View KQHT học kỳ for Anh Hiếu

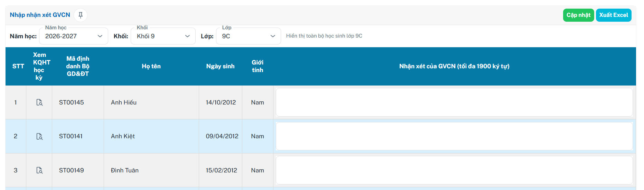(x=39, y=102)
